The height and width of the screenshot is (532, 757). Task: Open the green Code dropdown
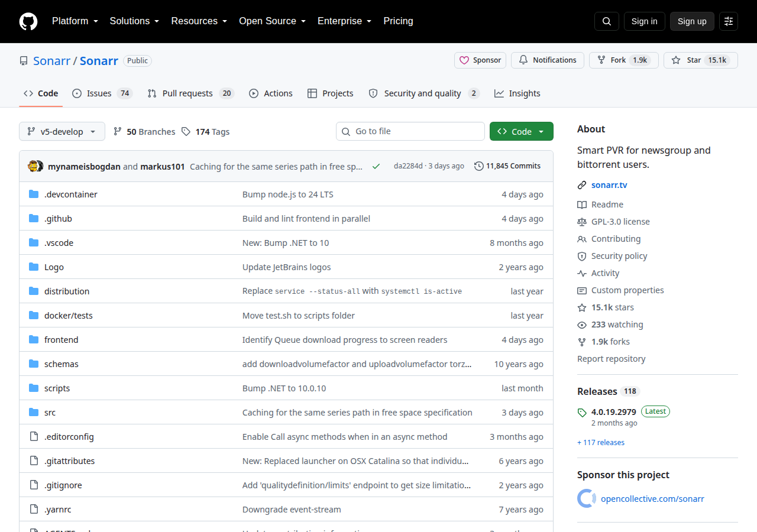[x=522, y=131]
